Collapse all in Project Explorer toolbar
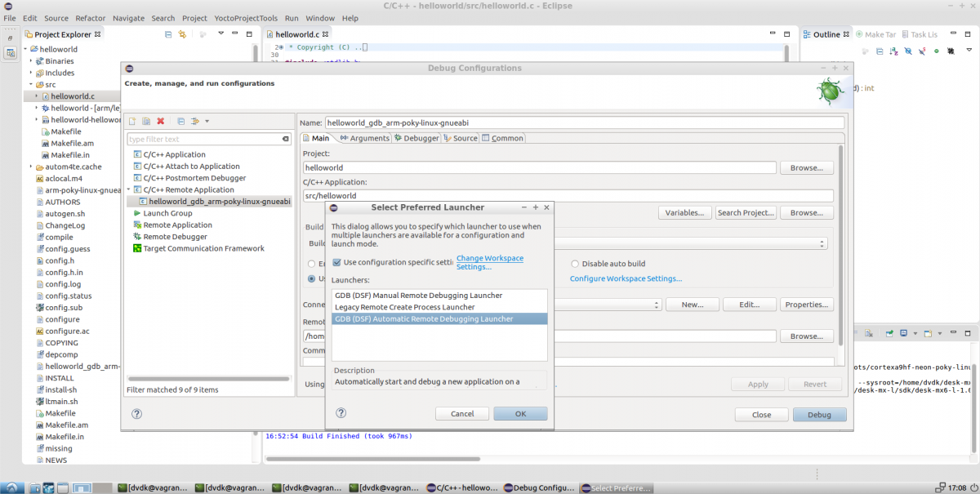Viewport: 980px width, 494px height. point(168,34)
